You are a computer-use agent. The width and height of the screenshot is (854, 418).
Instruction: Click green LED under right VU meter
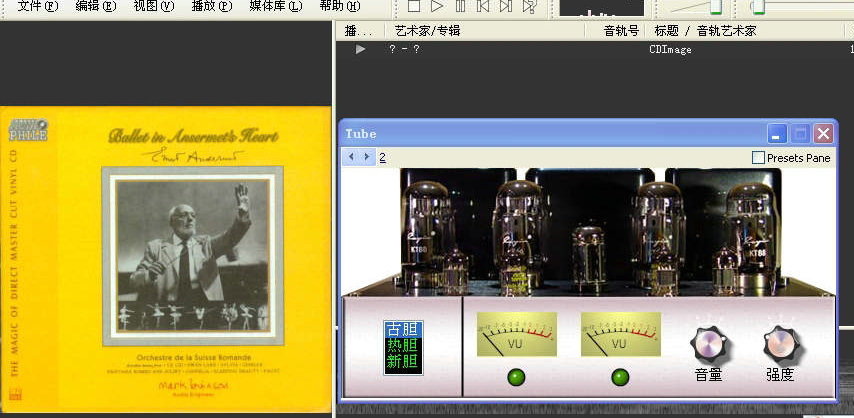pos(620,377)
